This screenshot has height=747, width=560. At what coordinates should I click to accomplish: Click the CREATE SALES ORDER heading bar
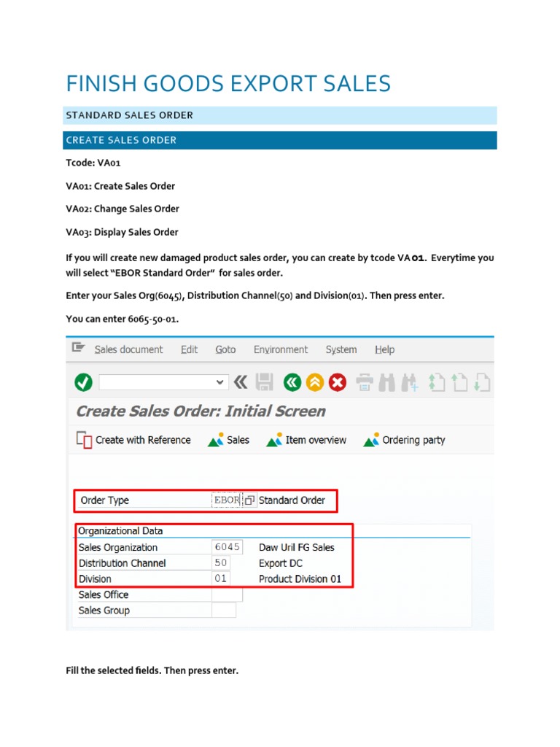click(279, 140)
